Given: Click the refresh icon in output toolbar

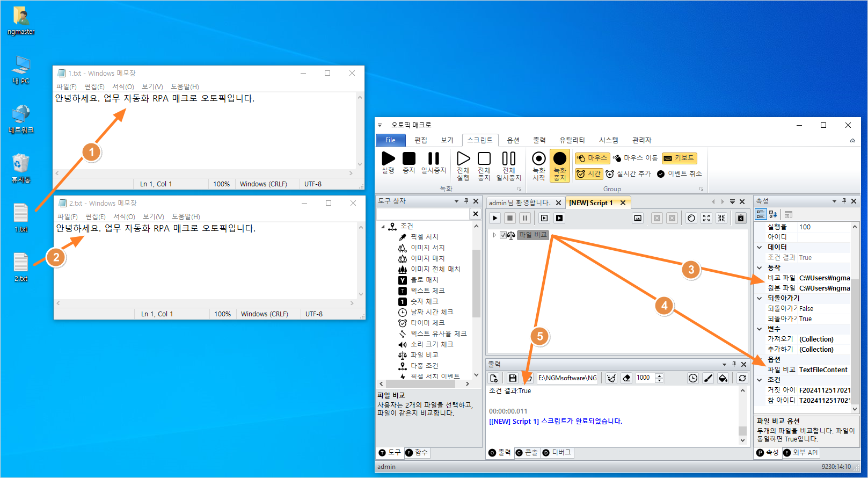Looking at the screenshot, I should click(x=742, y=378).
